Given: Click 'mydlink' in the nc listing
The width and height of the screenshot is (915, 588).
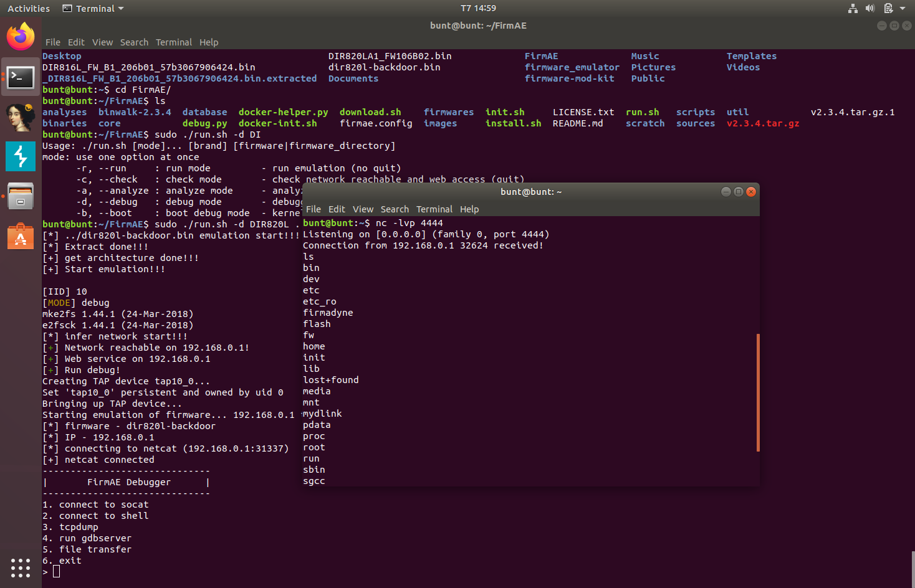Looking at the screenshot, I should coord(322,414).
